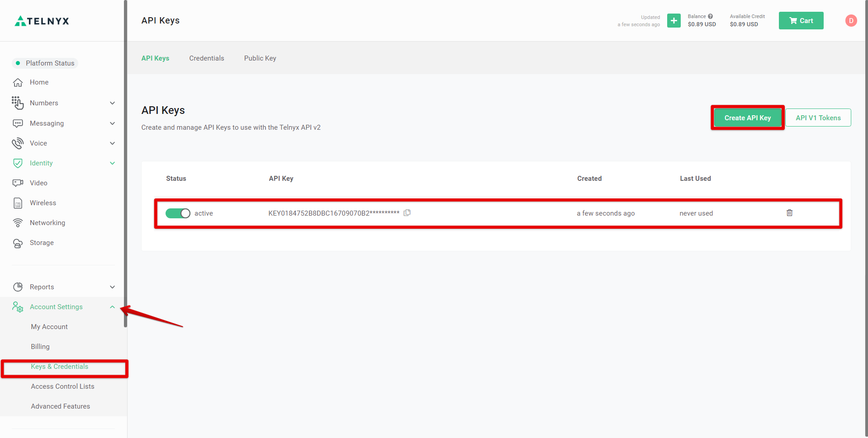Click the Reports pie chart icon
Viewport: 868px width, 438px height.
tap(18, 287)
